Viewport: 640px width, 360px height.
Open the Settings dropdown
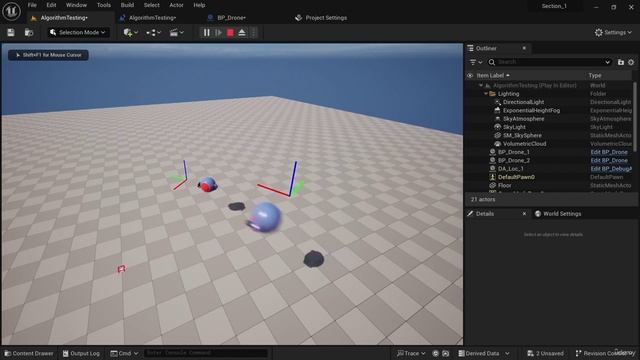(x=613, y=32)
